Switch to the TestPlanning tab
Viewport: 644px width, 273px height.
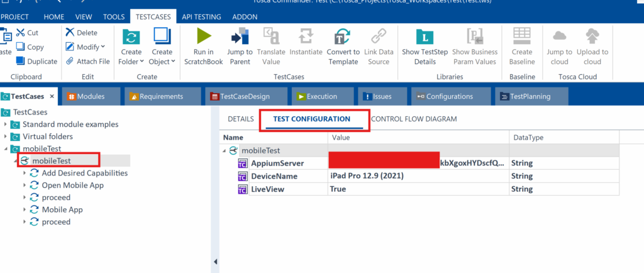[530, 96]
